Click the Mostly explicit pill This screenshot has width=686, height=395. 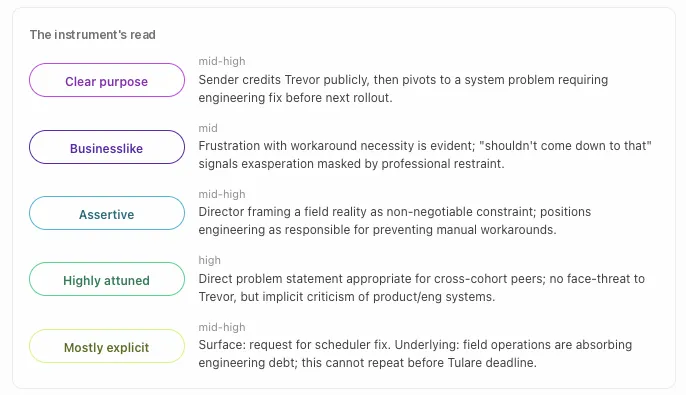coord(107,346)
